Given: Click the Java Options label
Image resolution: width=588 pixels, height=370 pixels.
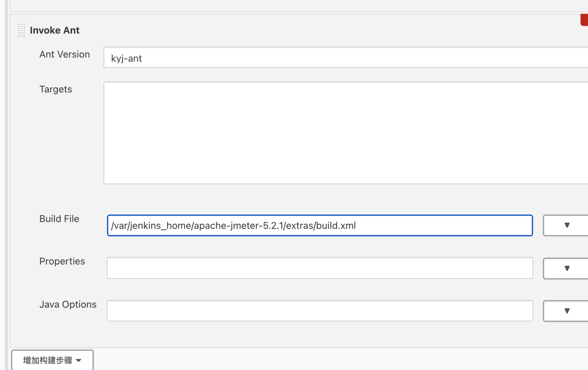Looking at the screenshot, I should point(68,304).
